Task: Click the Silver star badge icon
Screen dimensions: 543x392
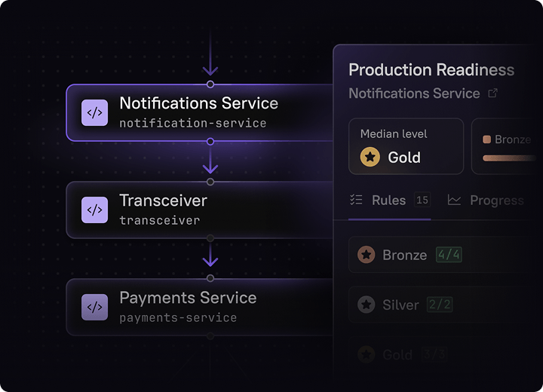Action: click(366, 305)
